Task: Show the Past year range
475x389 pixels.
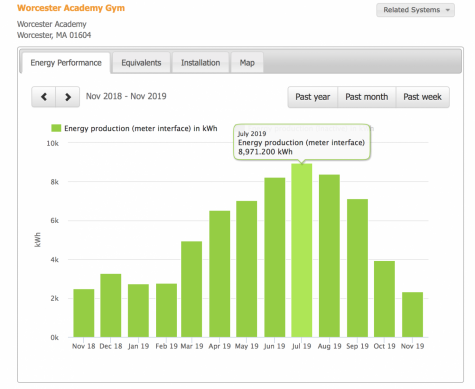Action: coord(313,97)
